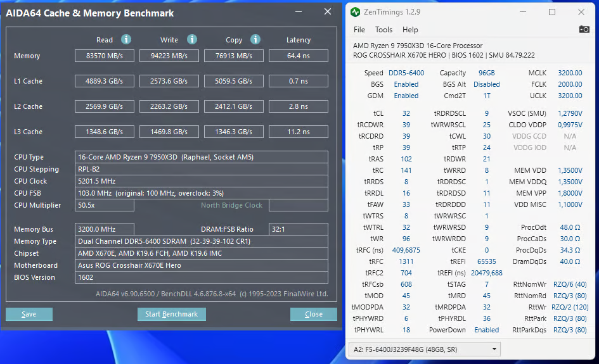Click the Memory Read value 83570 MB/s

point(105,56)
